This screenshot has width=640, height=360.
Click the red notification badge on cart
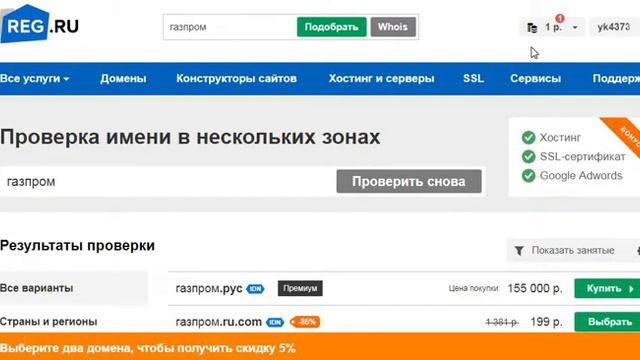pyautogui.click(x=560, y=18)
